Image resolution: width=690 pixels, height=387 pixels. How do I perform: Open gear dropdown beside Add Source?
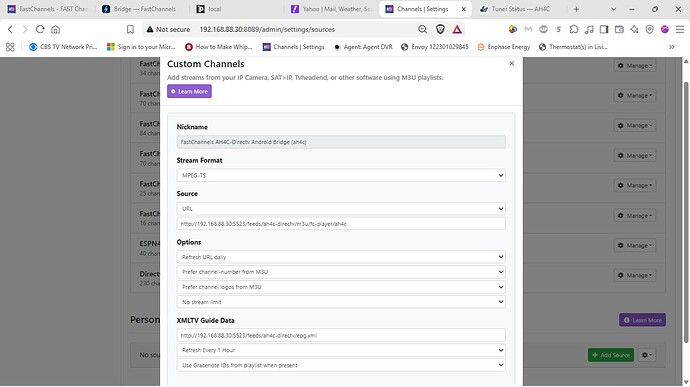[646, 355]
